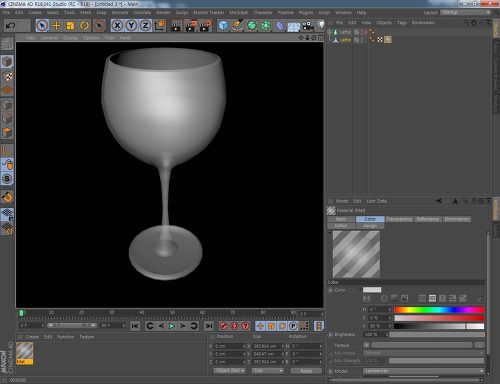This screenshot has height=384, width=500.
Task: Select Polygons mode orange cube icon
Action: click(x=7, y=133)
